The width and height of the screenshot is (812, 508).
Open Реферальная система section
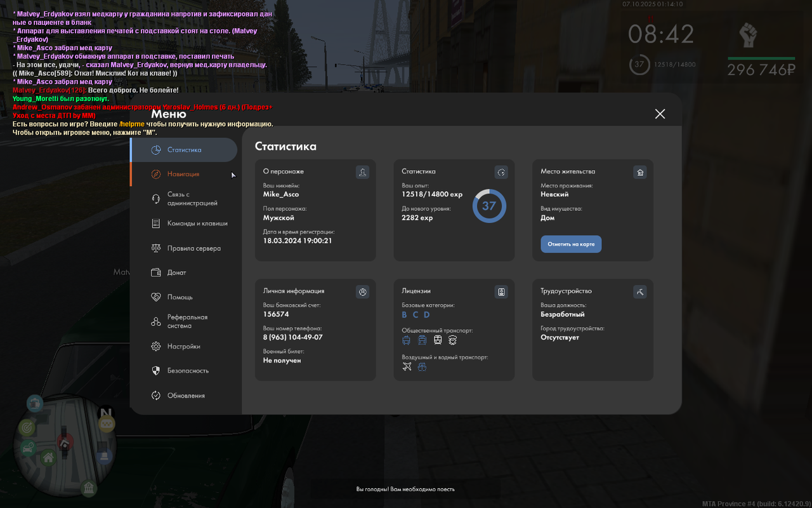point(184,321)
